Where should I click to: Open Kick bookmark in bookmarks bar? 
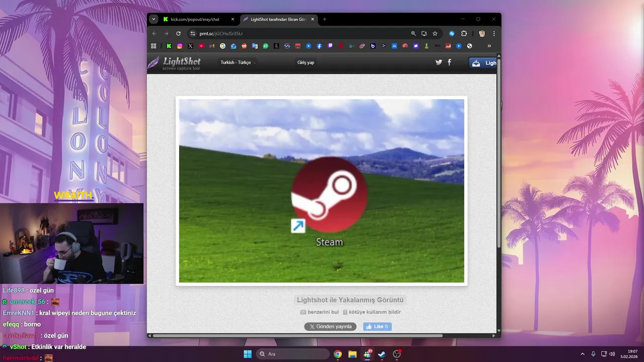[169, 46]
